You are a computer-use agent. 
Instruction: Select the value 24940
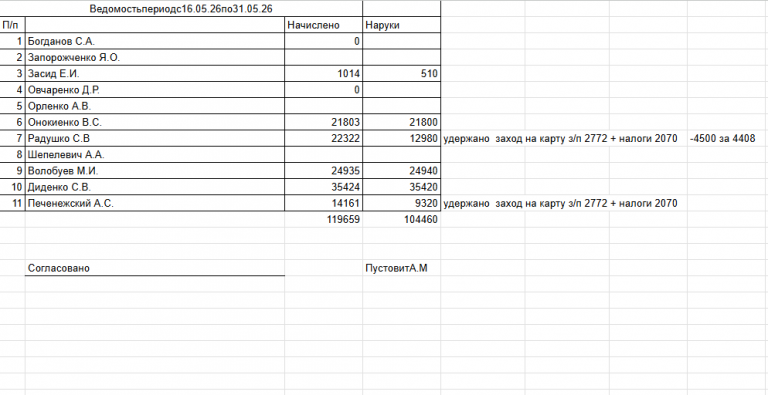click(402, 171)
